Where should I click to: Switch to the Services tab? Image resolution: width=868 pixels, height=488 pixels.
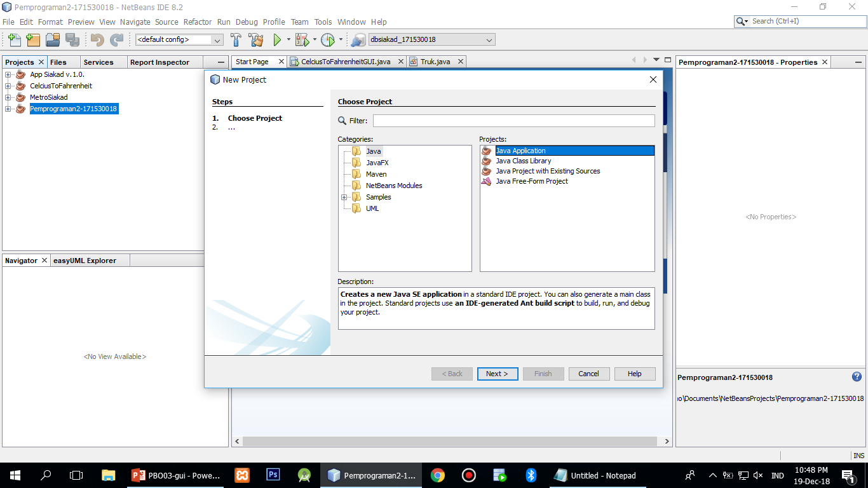pyautogui.click(x=98, y=62)
